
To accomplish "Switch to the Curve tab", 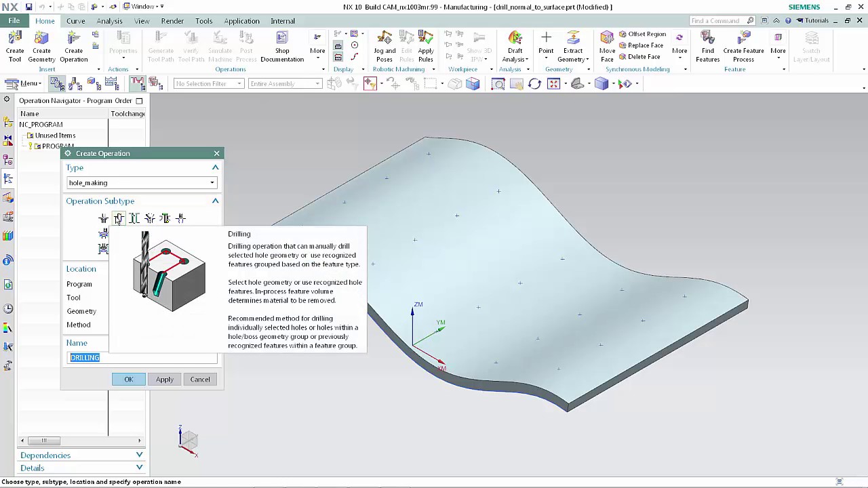I will tap(75, 21).
